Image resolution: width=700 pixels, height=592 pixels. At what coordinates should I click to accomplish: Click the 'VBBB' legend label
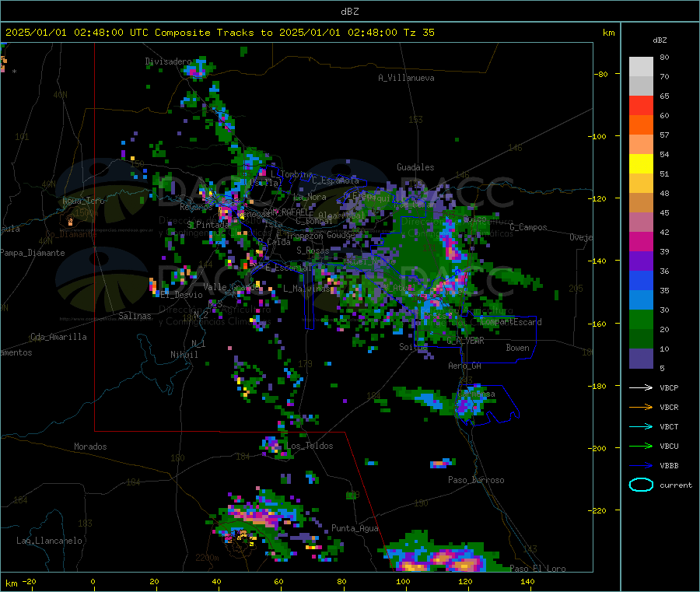[x=669, y=465]
